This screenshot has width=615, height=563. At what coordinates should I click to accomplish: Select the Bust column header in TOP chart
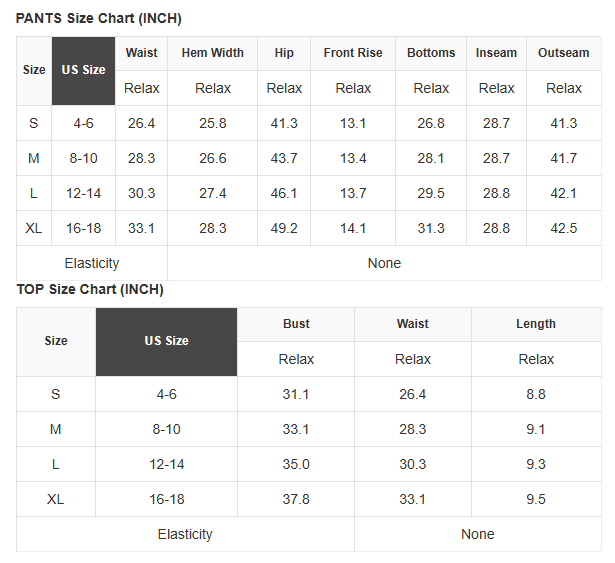pyautogui.click(x=296, y=324)
